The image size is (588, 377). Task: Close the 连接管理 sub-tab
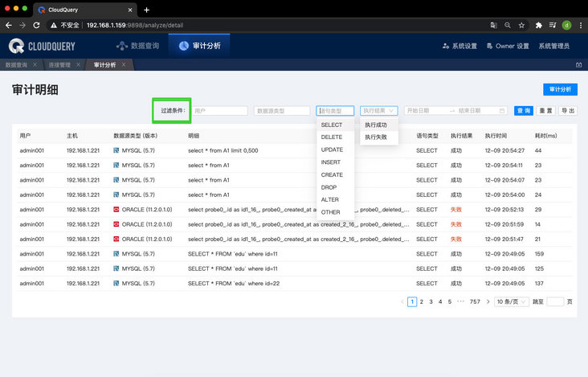pos(79,65)
